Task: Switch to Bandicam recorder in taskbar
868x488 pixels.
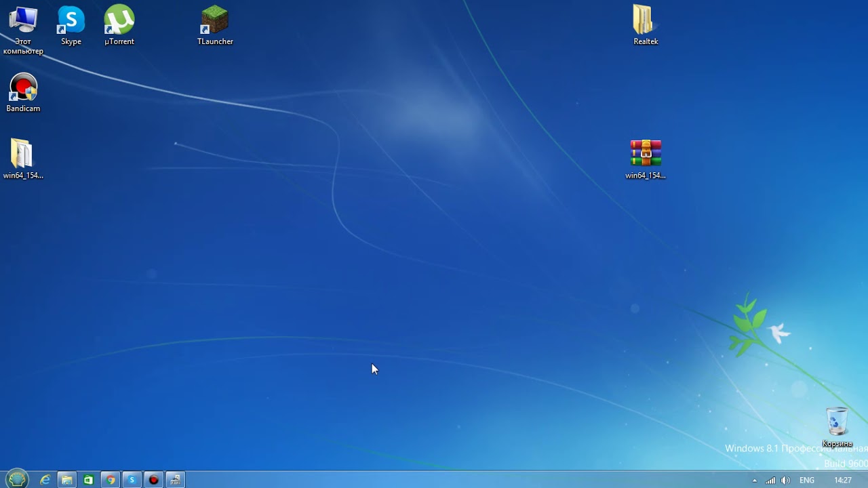Action: tap(154, 480)
